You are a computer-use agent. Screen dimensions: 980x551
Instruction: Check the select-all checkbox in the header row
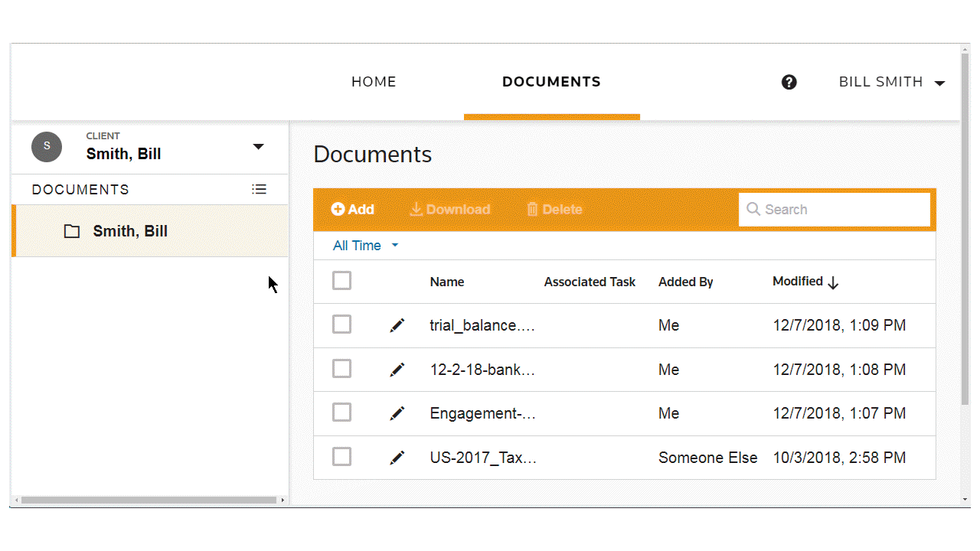pos(341,280)
